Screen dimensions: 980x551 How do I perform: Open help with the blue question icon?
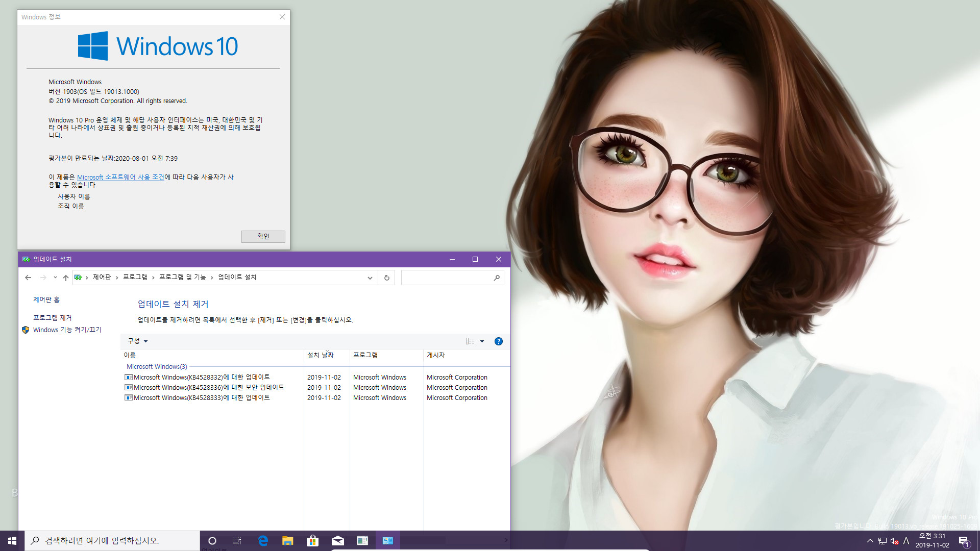[x=499, y=341]
